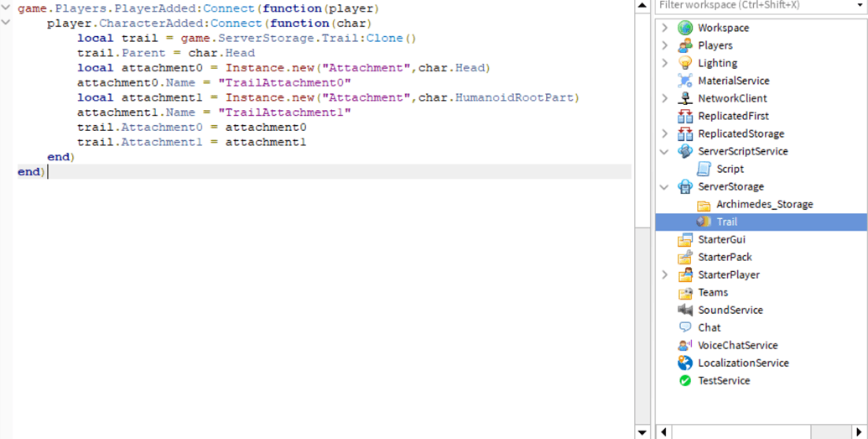The width and height of the screenshot is (868, 439).
Task: Expand the ReplicatedStorage tree node
Action: point(665,133)
